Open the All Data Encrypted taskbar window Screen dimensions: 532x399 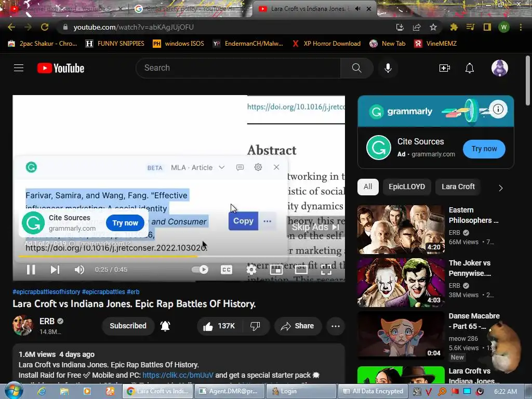(x=372, y=391)
